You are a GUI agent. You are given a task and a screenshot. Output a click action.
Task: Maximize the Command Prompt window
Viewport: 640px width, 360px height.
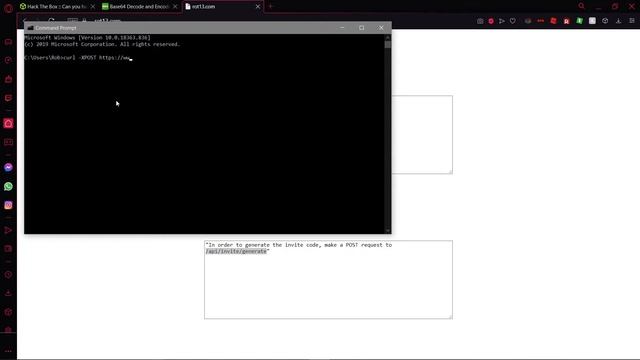point(362,28)
